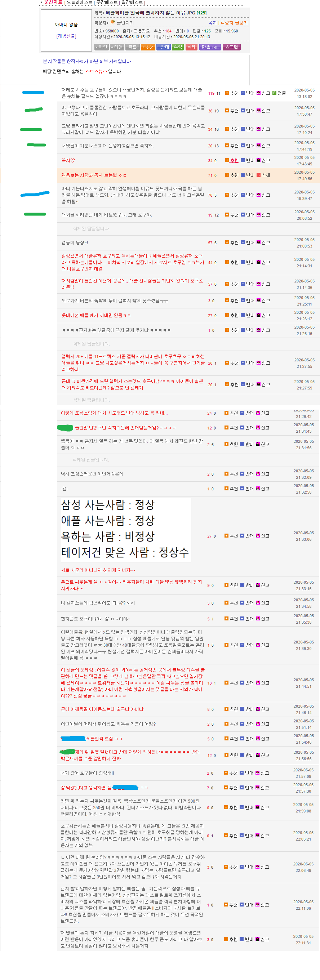Click the 웃긴자료 navigation link
Image resolution: width=320 pixels, height=980 pixels.
pos(53,2)
